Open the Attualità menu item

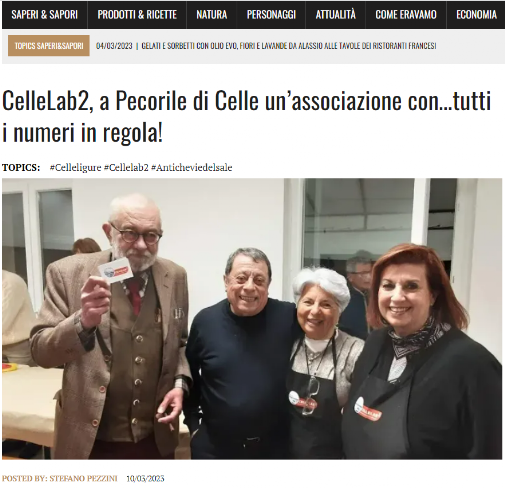point(335,15)
